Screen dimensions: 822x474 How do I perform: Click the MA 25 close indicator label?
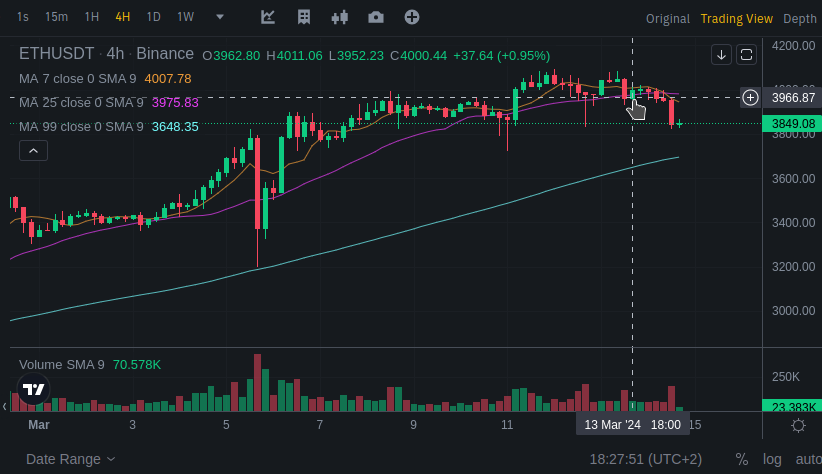[x=81, y=102]
